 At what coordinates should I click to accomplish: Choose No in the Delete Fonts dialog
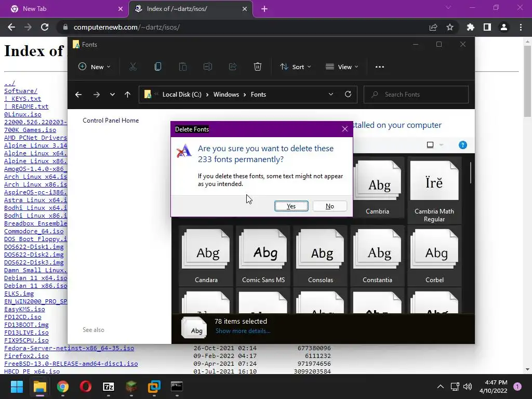click(329, 206)
